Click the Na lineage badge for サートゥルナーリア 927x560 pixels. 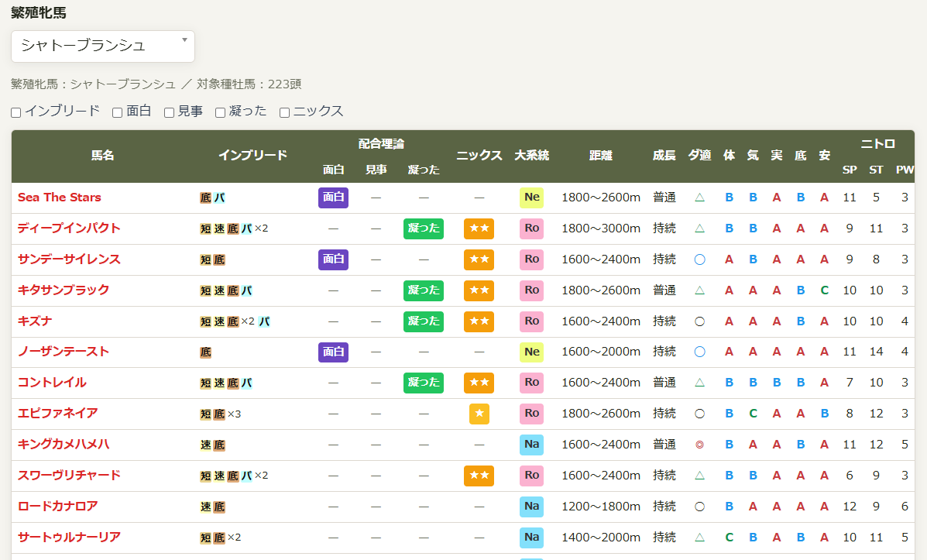point(531,537)
